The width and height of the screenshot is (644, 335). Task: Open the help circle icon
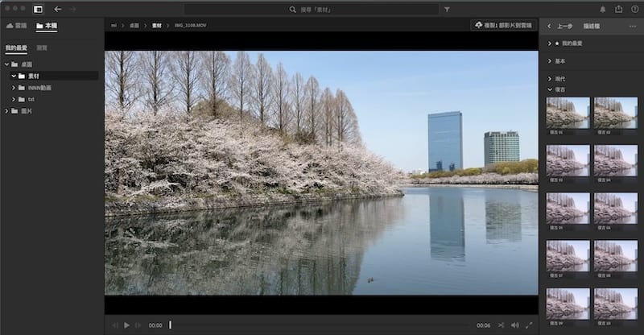pos(634,9)
